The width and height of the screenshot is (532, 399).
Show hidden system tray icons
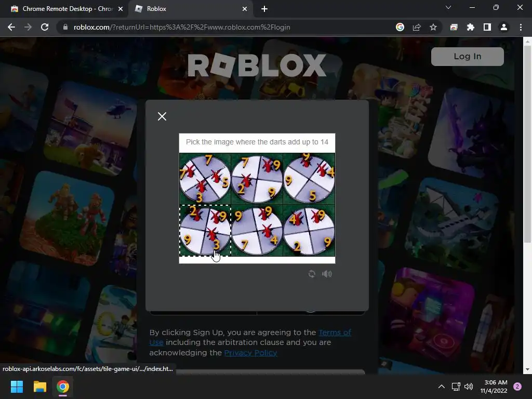click(442, 387)
